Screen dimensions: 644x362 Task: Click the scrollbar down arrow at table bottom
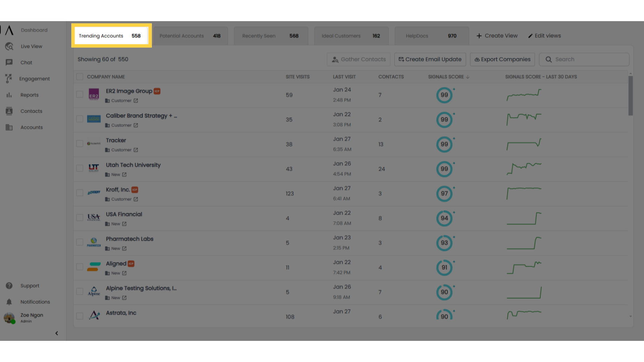(x=631, y=316)
